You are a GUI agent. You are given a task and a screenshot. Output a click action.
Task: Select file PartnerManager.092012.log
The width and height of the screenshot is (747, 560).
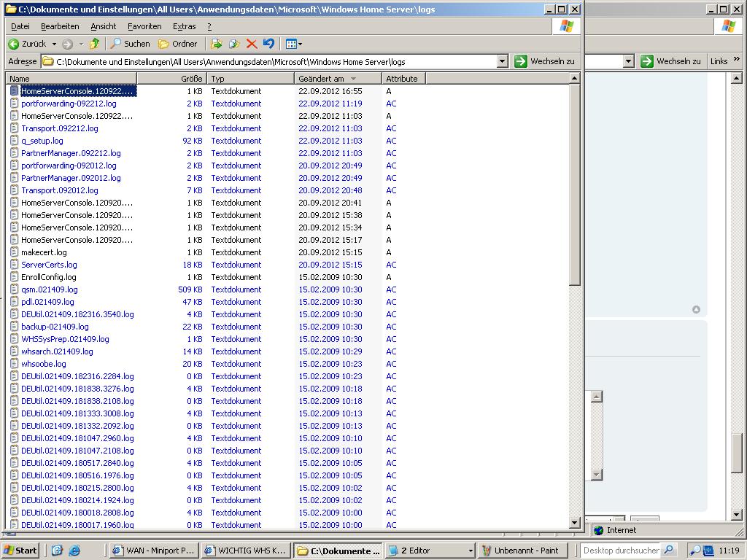pos(71,178)
